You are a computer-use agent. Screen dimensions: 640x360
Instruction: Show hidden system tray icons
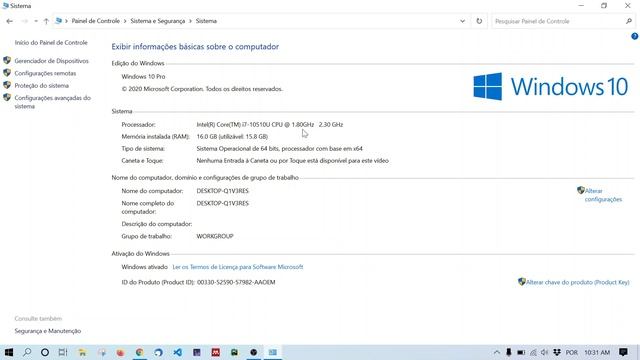(x=497, y=352)
